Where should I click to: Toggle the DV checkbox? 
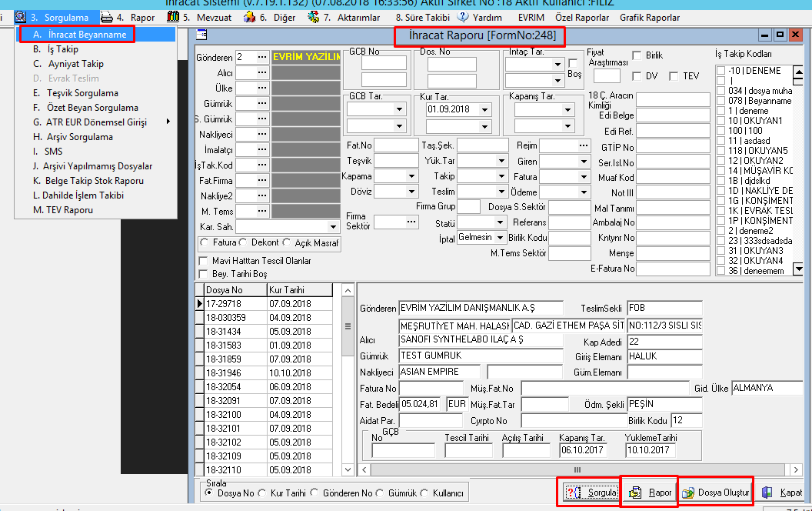click(x=637, y=76)
